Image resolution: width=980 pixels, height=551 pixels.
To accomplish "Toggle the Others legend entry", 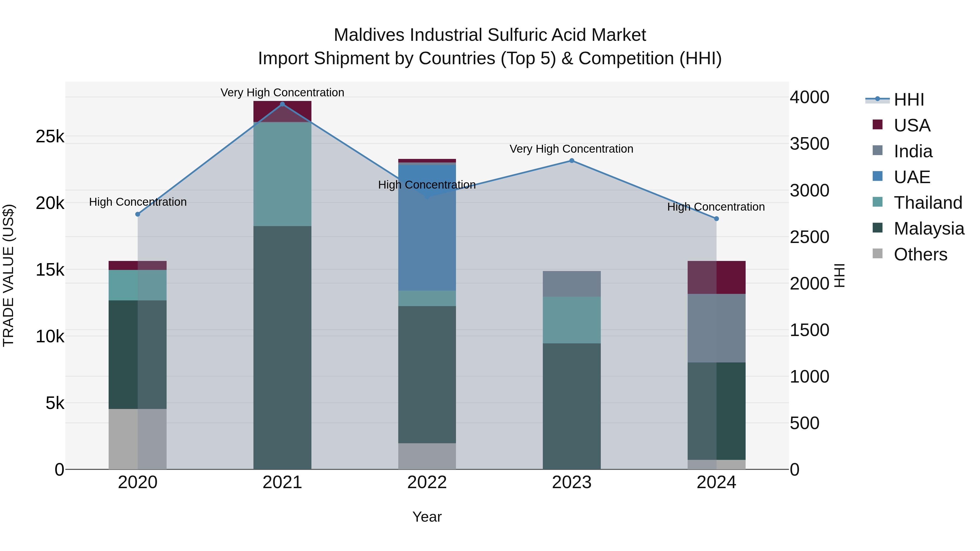I will (910, 254).
